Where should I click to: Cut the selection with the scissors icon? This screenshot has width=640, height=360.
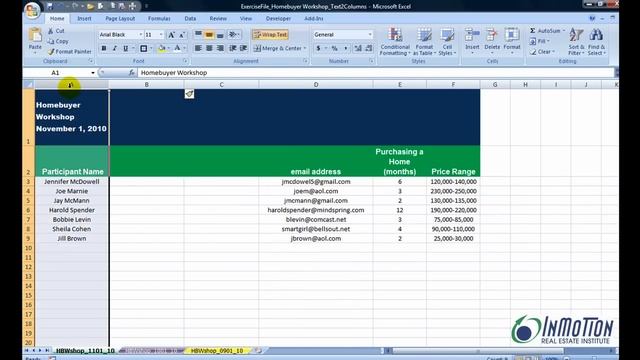click(51, 31)
